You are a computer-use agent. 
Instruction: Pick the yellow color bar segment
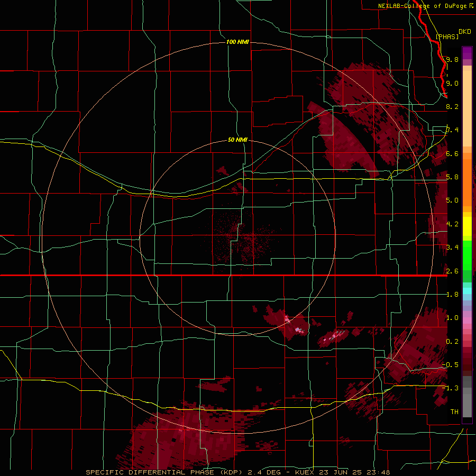tap(467, 226)
